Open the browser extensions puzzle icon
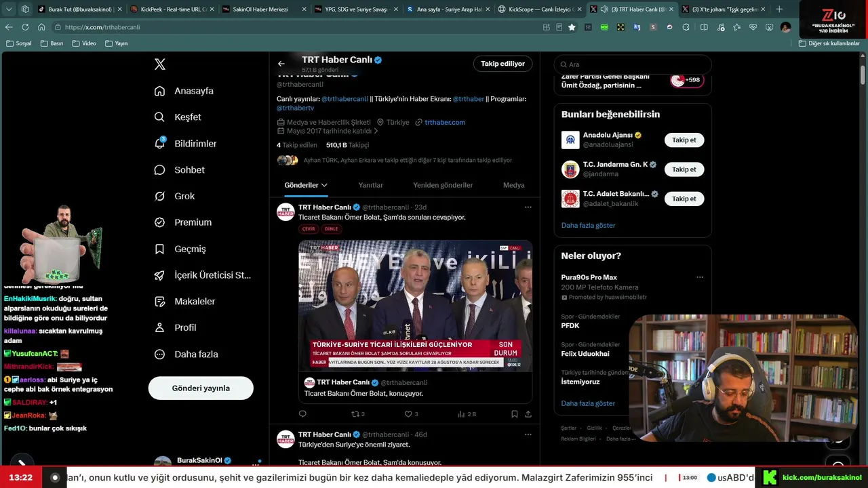Viewport: 868px width, 488px height. pyautogui.click(x=686, y=27)
